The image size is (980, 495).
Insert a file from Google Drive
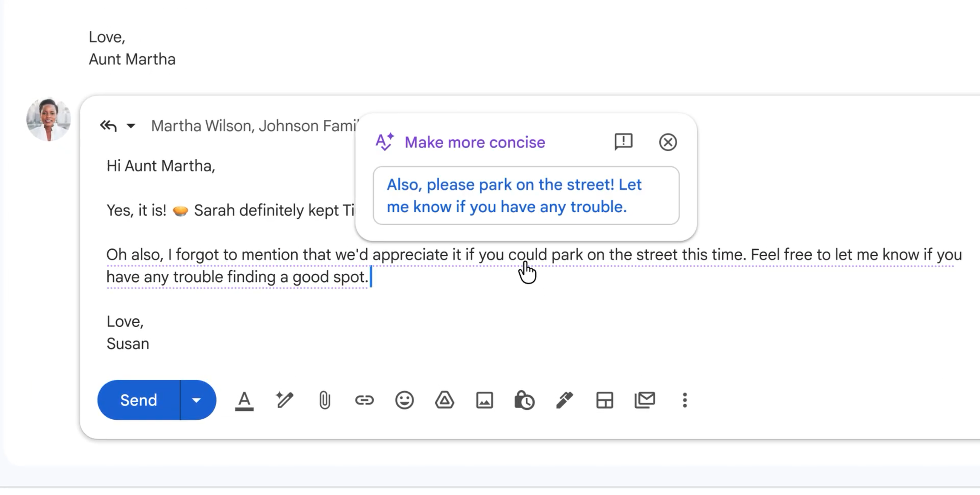click(444, 400)
